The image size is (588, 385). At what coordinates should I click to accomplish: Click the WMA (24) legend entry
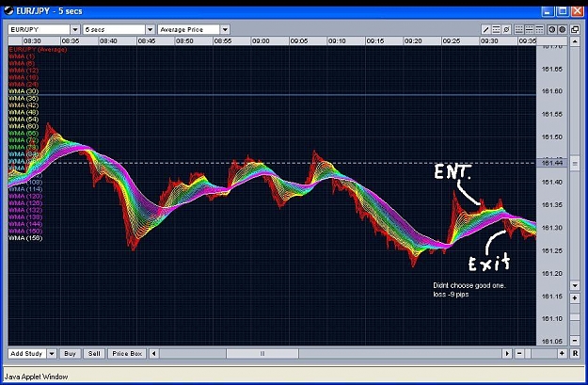24,85
